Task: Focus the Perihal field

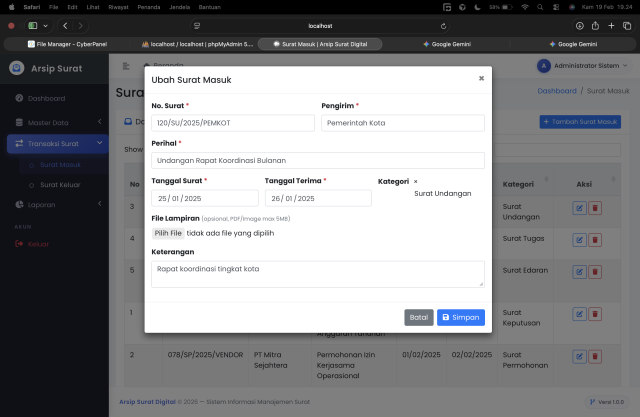Action: (317, 160)
